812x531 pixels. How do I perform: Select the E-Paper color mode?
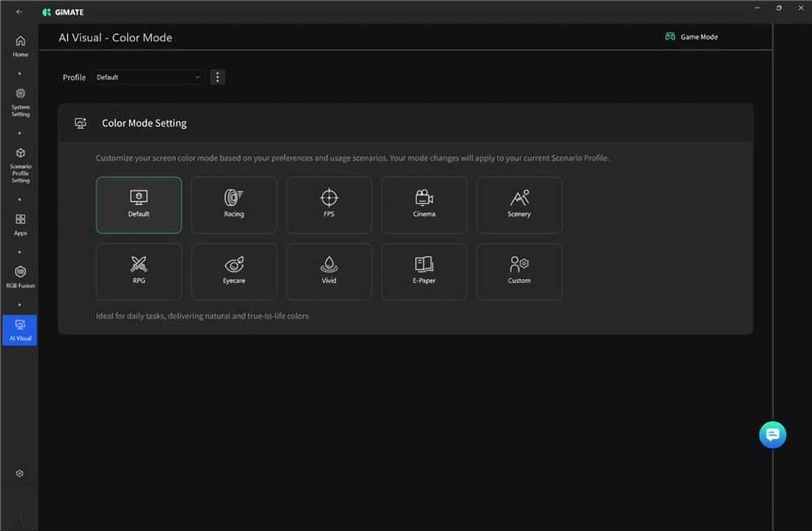click(x=424, y=271)
